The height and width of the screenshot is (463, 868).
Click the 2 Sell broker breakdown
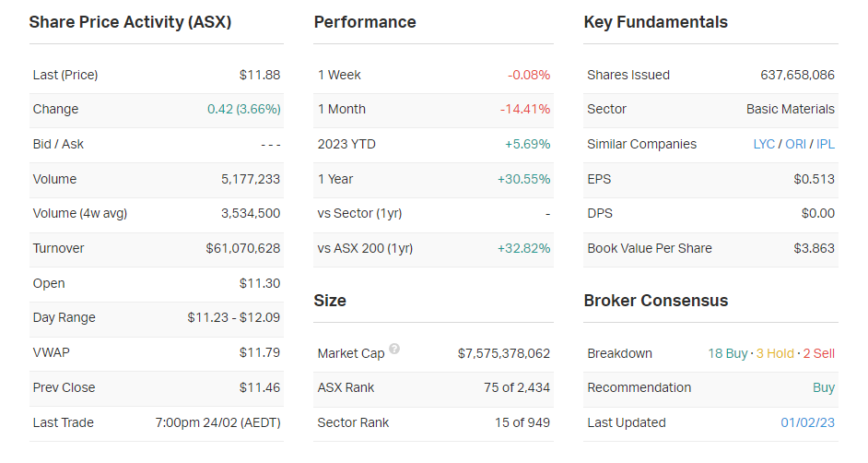(819, 354)
